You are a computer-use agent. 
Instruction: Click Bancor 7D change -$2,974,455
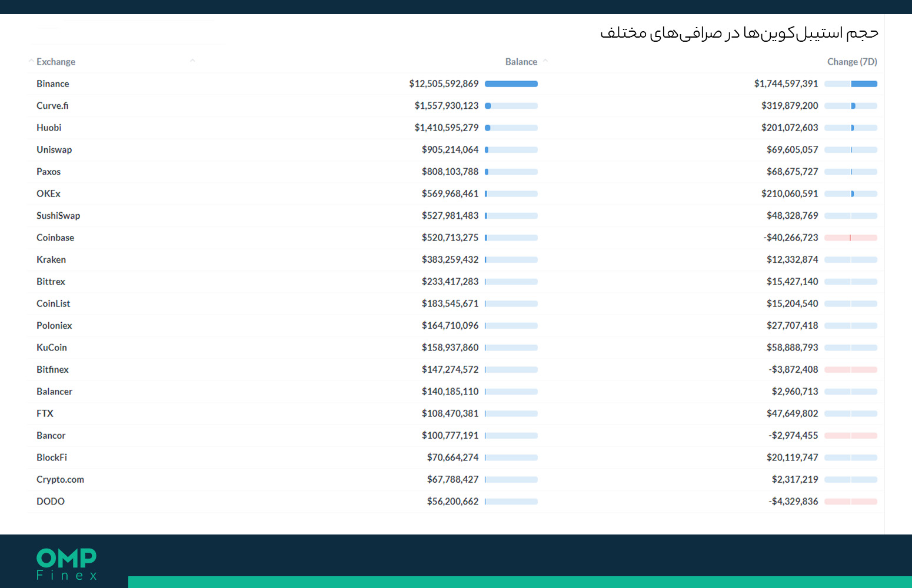pyautogui.click(x=793, y=436)
